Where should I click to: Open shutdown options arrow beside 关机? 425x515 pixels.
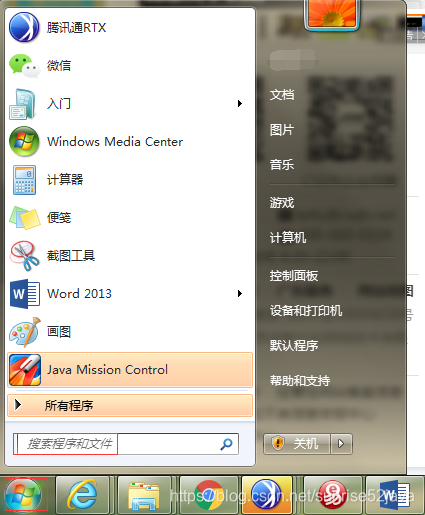341,444
